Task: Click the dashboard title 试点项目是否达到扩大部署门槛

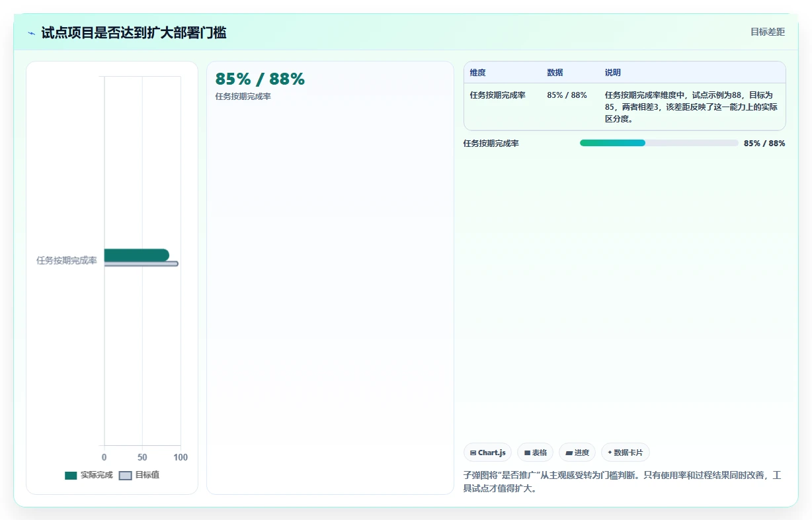Action: point(134,32)
